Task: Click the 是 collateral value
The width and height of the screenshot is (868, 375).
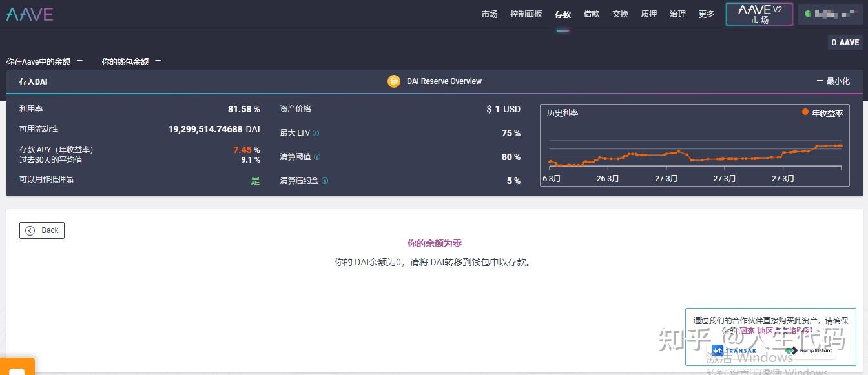Action: pyautogui.click(x=256, y=181)
